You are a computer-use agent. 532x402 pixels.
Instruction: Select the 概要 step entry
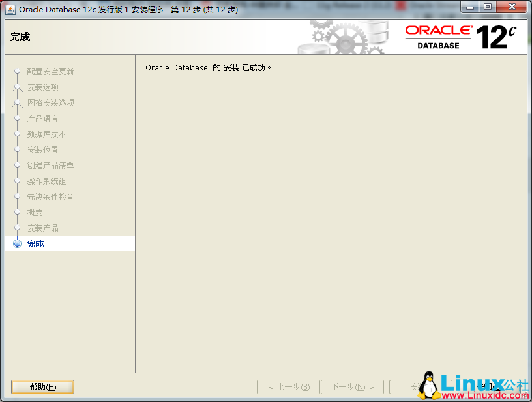(x=35, y=212)
